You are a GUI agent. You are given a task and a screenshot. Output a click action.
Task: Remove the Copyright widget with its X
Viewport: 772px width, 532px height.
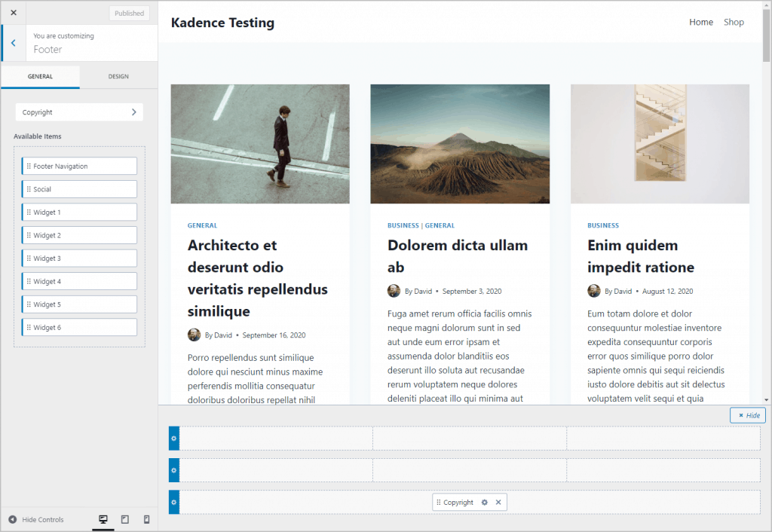pyautogui.click(x=498, y=502)
